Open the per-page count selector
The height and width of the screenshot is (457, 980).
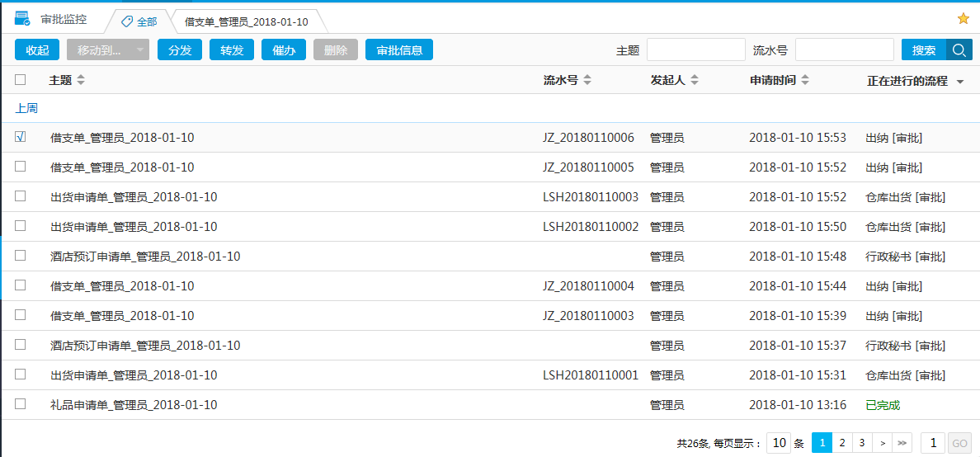click(x=778, y=443)
